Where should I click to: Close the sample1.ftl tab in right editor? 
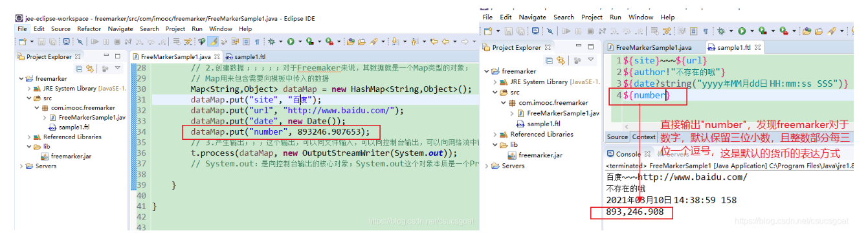point(757,47)
